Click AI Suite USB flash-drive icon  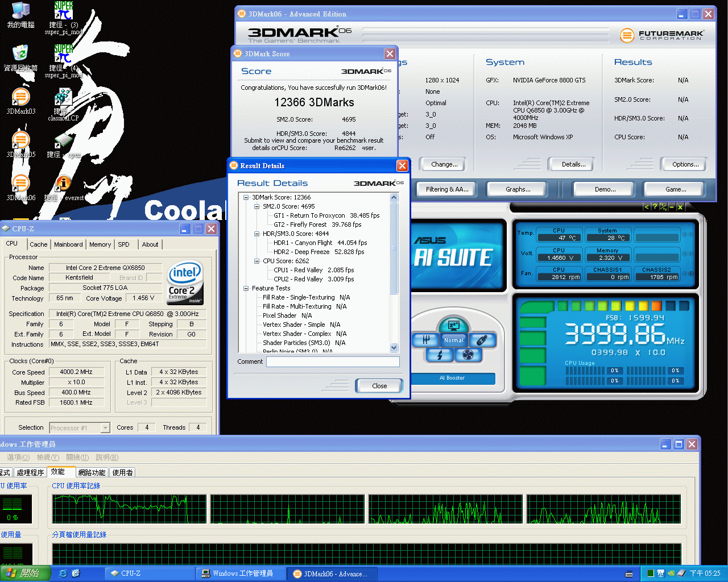(482, 340)
